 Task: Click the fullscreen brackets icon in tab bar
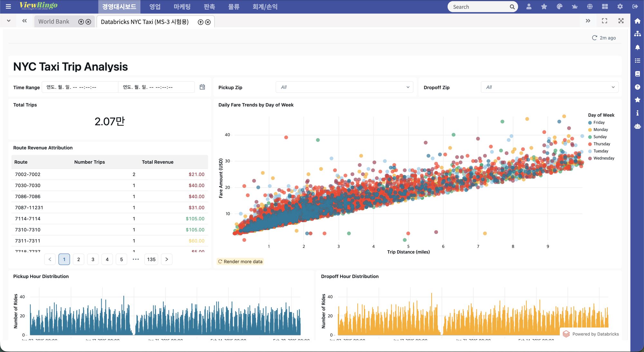pyautogui.click(x=604, y=21)
